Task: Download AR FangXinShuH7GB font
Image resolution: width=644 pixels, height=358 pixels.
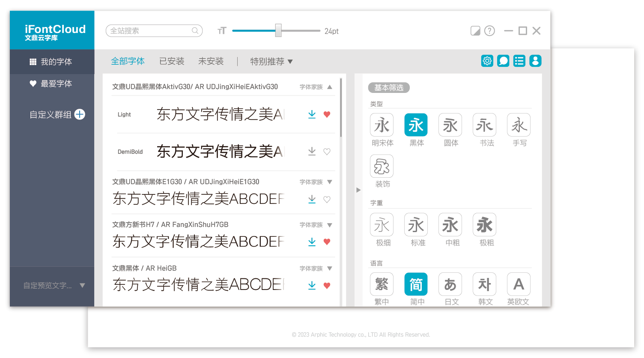Action: click(312, 242)
